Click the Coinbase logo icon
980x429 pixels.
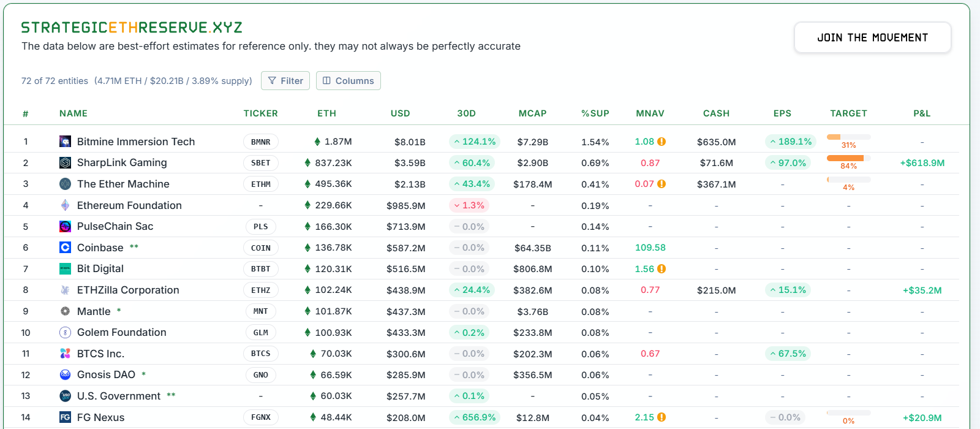pyautogui.click(x=65, y=248)
